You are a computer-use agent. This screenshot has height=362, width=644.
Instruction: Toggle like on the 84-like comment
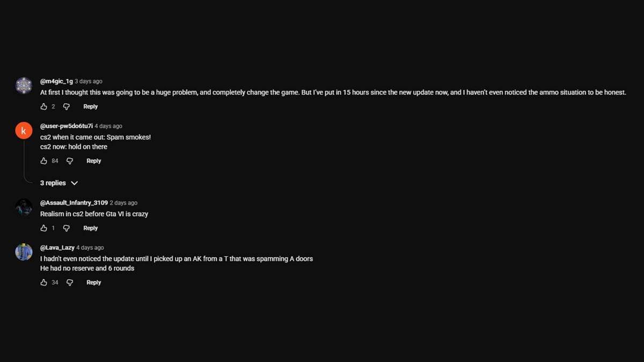45,160
